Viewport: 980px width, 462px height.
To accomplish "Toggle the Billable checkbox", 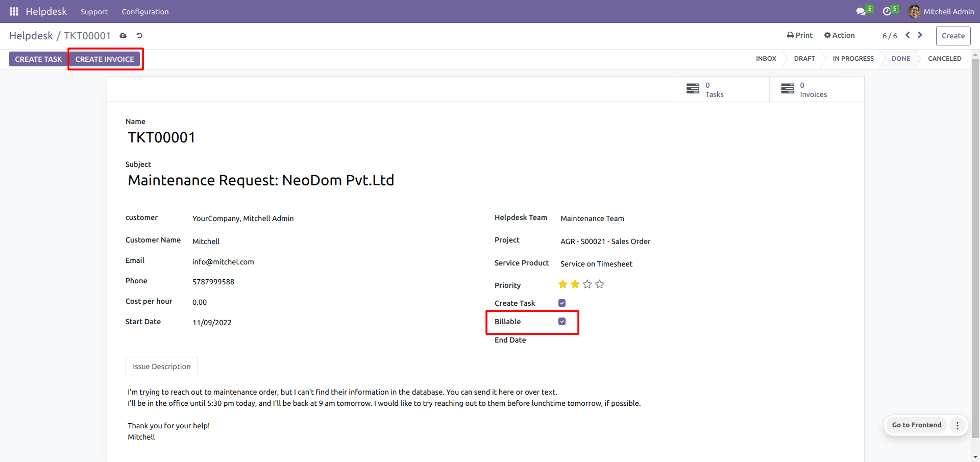I will (562, 321).
